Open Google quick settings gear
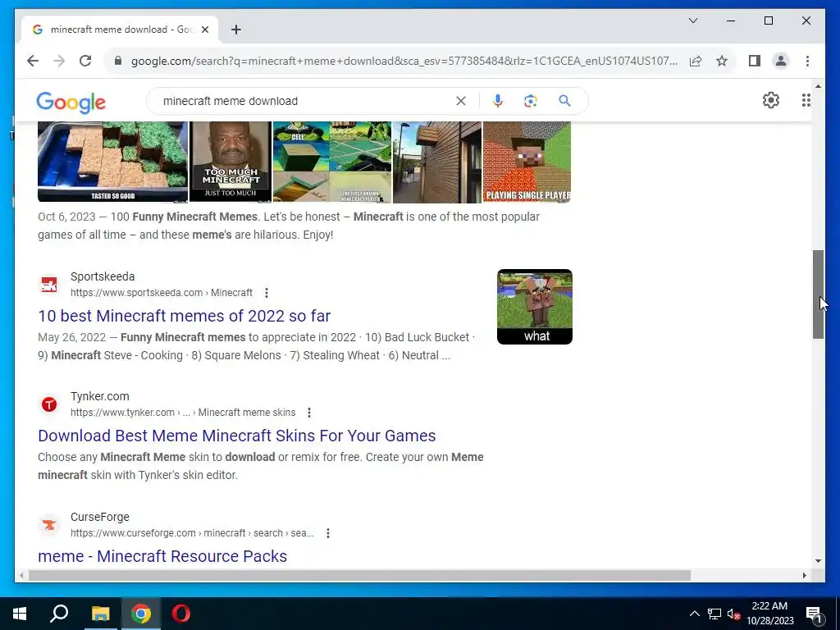 click(x=770, y=100)
